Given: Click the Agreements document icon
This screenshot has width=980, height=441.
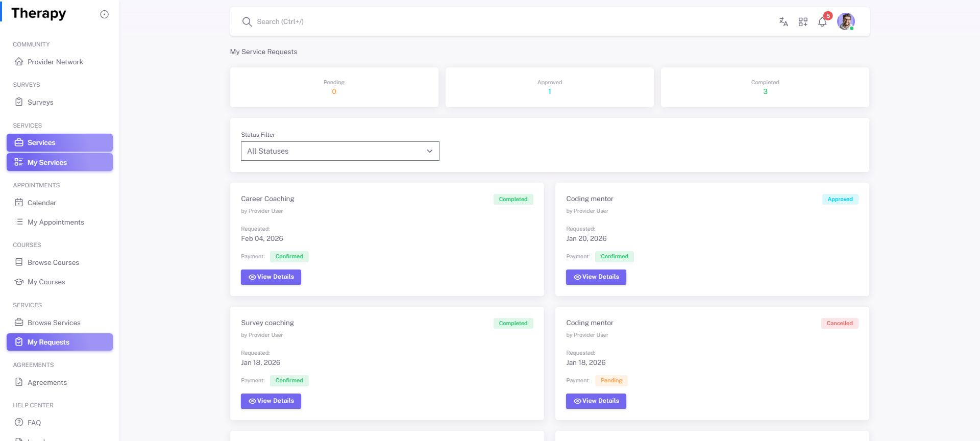Looking at the screenshot, I should (19, 382).
